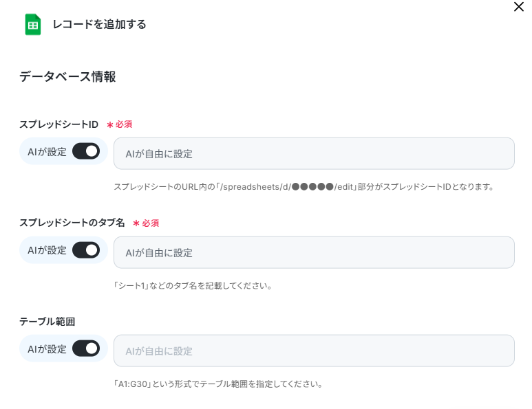Focus the スプレッドシートID input field

[314, 153]
